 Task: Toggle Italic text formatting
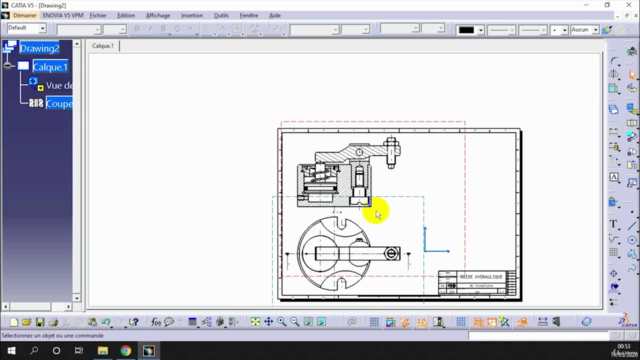pyautogui.click(x=150, y=29)
